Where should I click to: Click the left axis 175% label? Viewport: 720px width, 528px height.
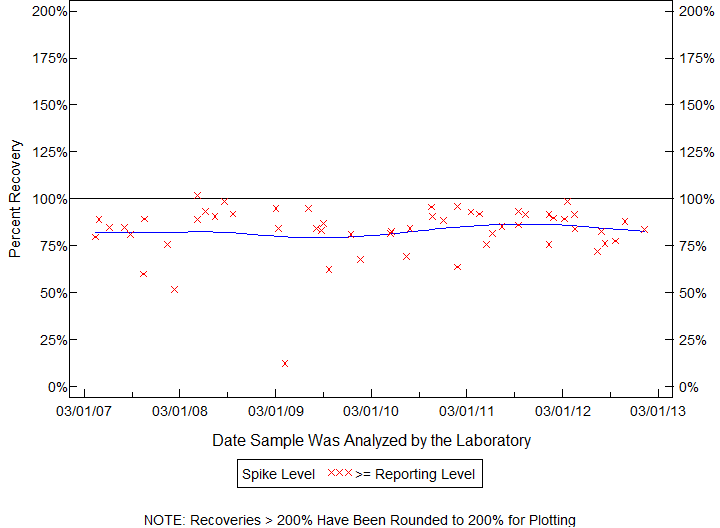pos(50,58)
